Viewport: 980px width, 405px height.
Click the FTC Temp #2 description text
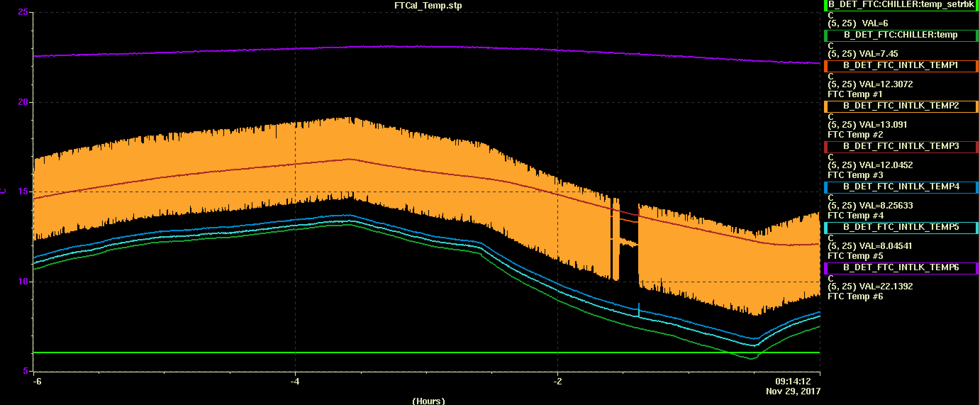pos(855,134)
